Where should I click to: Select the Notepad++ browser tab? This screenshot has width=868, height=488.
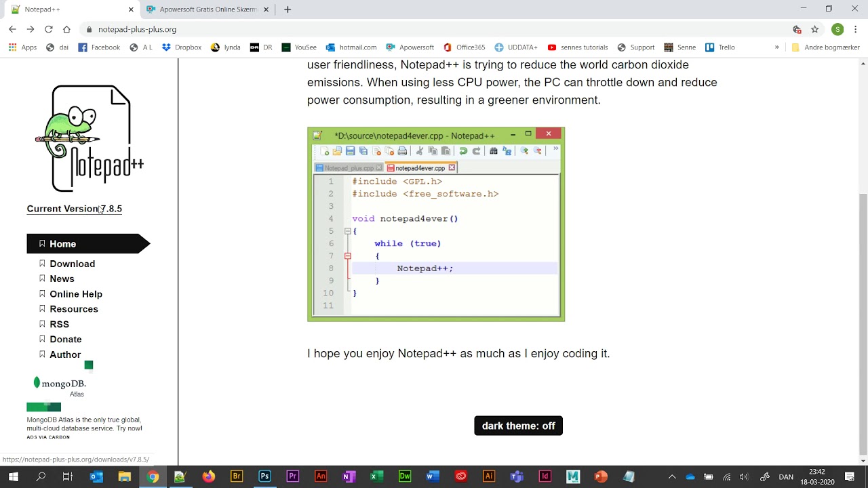tap(71, 9)
